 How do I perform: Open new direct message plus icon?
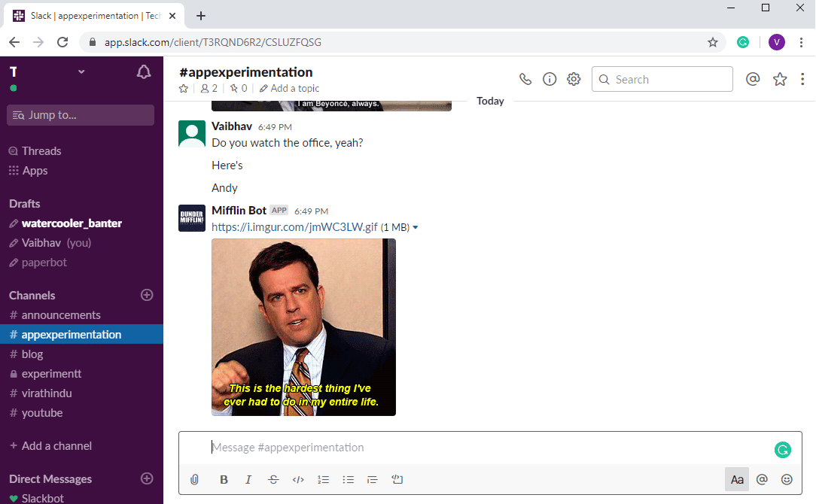point(147,478)
